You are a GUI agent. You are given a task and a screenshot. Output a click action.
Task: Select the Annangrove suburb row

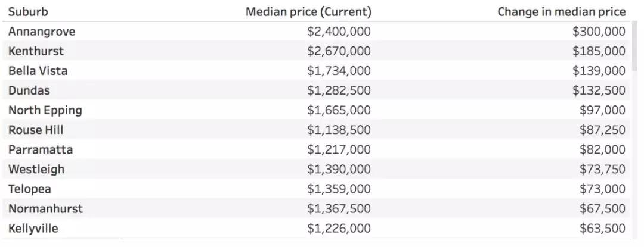tap(42, 32)
